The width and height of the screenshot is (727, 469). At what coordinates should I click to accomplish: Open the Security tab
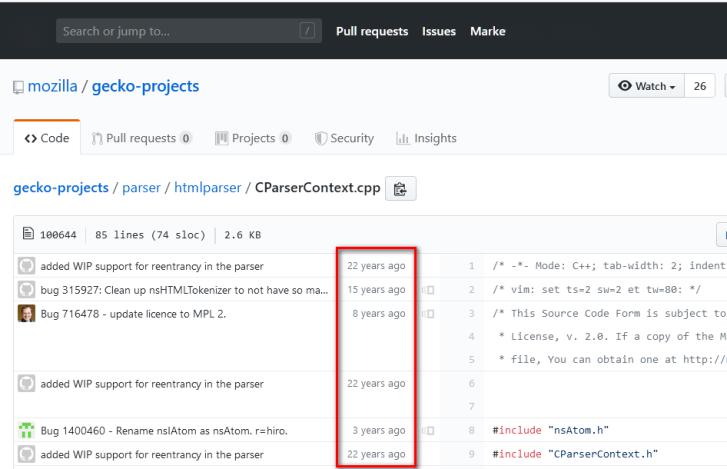pyautogui.click(x=344, y=138)
